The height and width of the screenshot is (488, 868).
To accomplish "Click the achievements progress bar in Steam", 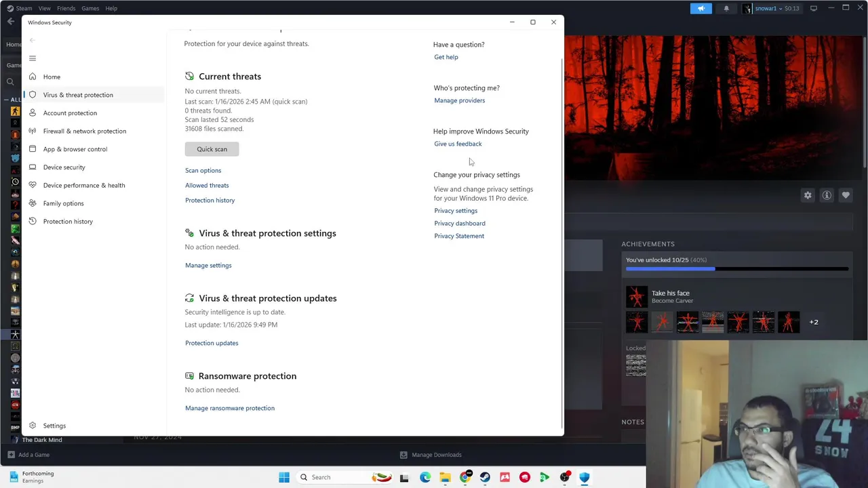I will (x=737, y=269).
